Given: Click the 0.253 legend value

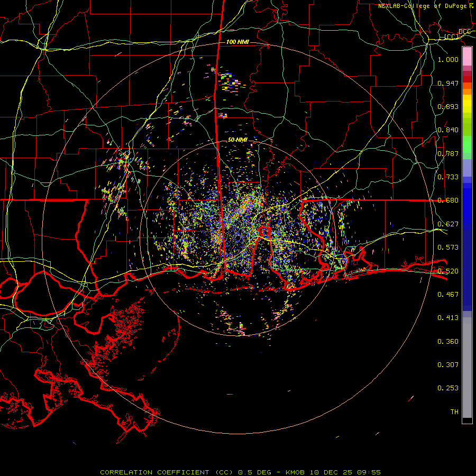Looking at the screenshot, I should 448,388.
